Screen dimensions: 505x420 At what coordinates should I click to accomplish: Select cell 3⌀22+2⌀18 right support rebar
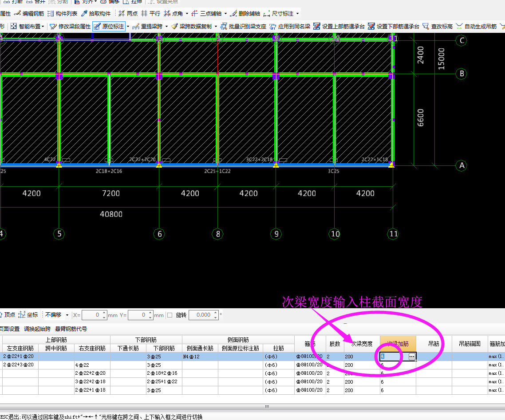point(92,381)
